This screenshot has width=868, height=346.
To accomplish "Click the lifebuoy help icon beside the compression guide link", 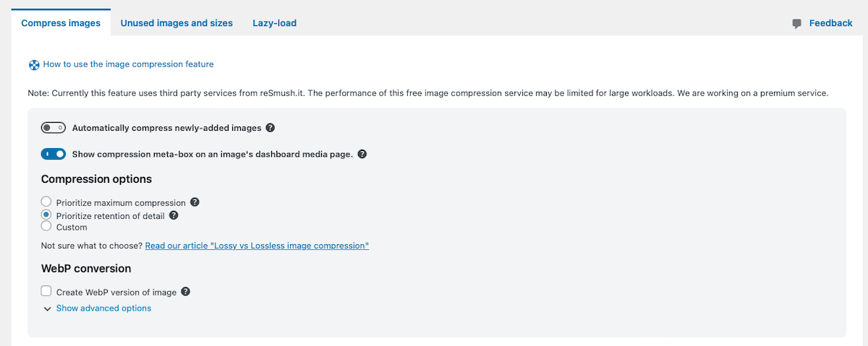I will point(34,65).
